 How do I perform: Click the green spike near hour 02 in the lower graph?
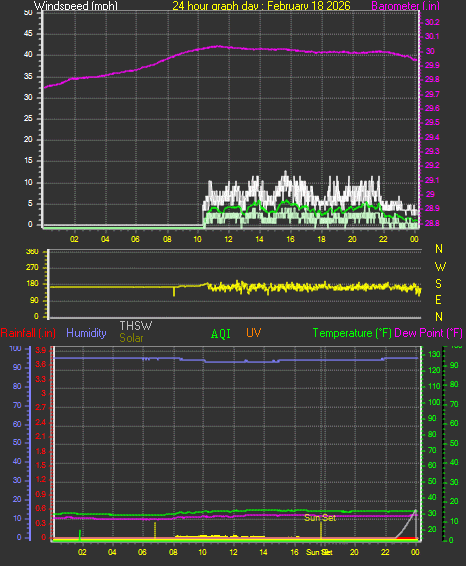[x=80, y=535]
